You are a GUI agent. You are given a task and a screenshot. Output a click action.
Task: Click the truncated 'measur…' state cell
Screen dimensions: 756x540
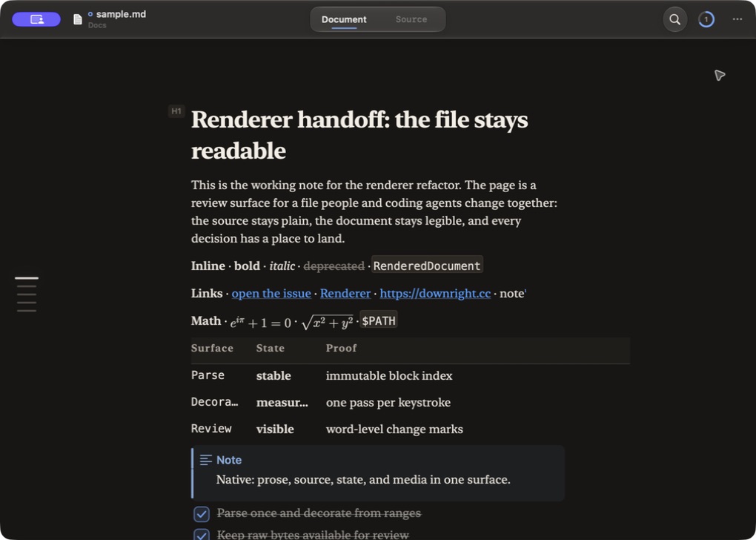point(282,403)
